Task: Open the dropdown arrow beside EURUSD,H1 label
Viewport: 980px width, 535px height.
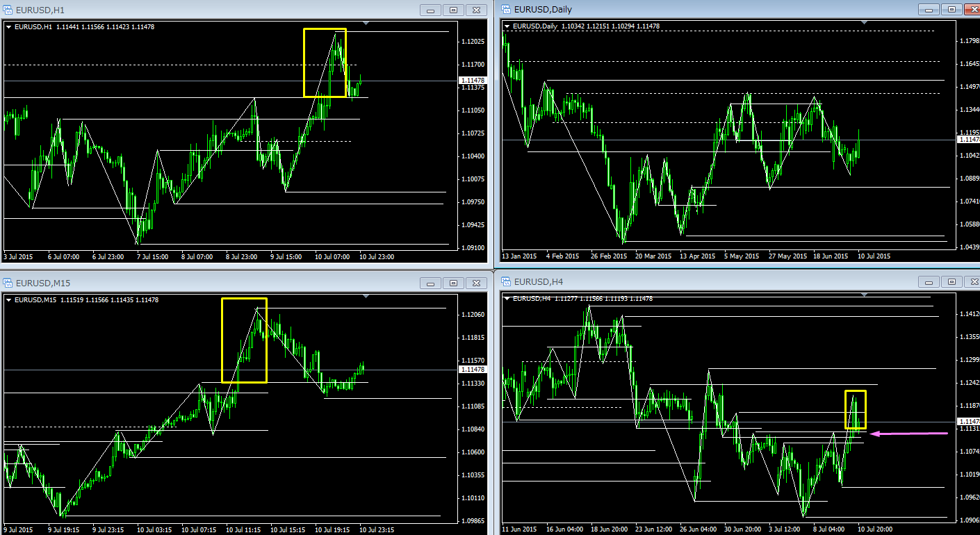Action: [9, 27]
